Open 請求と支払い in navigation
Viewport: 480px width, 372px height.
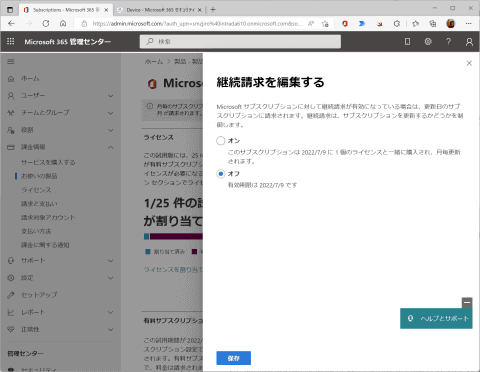[39, 204]
